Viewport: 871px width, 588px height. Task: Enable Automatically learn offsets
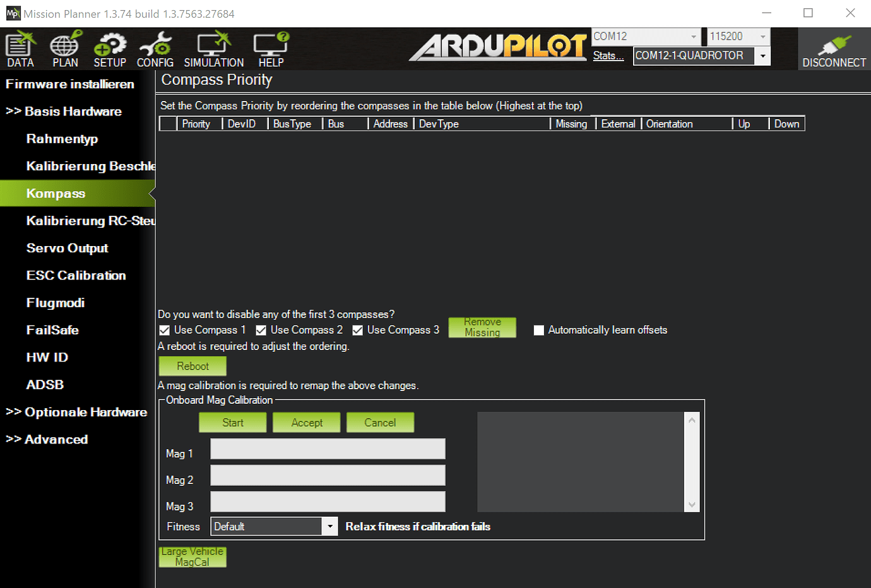(x=539, y=330)
